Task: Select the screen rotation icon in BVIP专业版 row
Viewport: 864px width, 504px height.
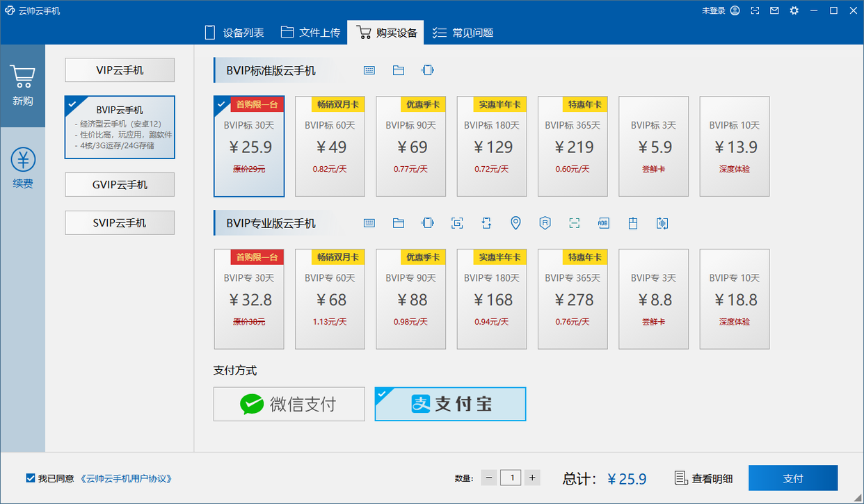Action: [x=486, y=223]
